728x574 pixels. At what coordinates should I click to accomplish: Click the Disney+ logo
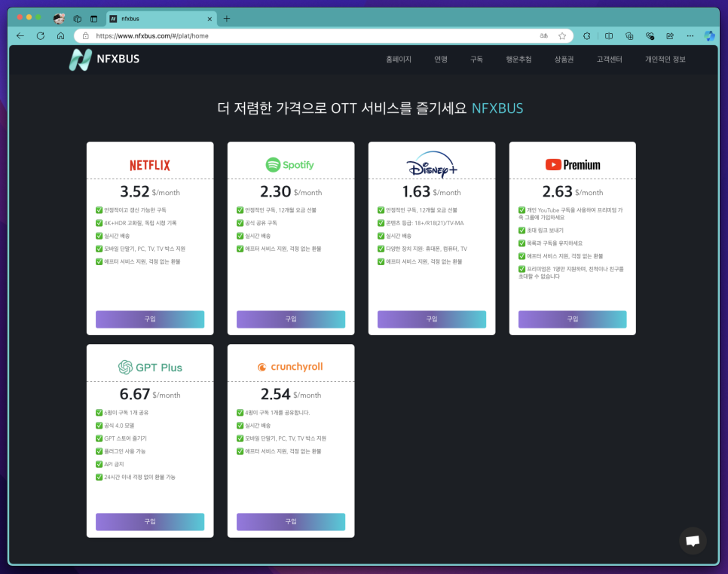(x=432, y=164)
